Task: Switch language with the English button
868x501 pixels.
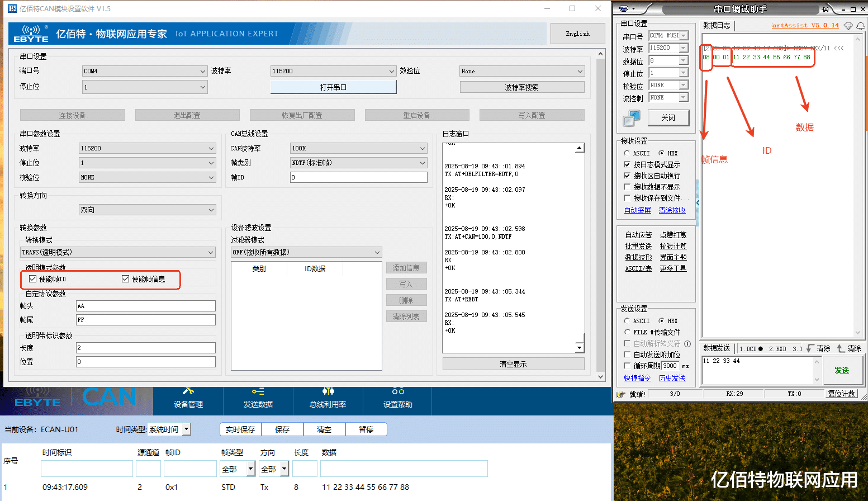Action: tap(577, 34)
